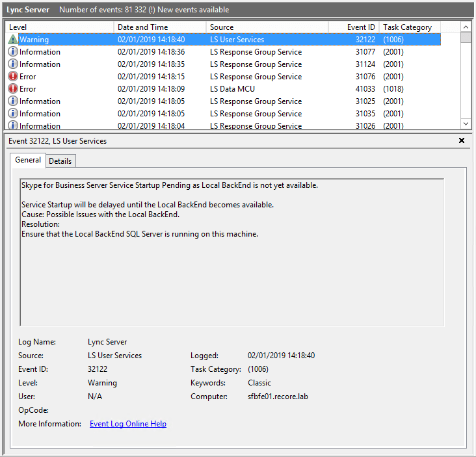Screen dimensions: 476x457
Task: Sort by the Level column header
Action: pos(60,27)
